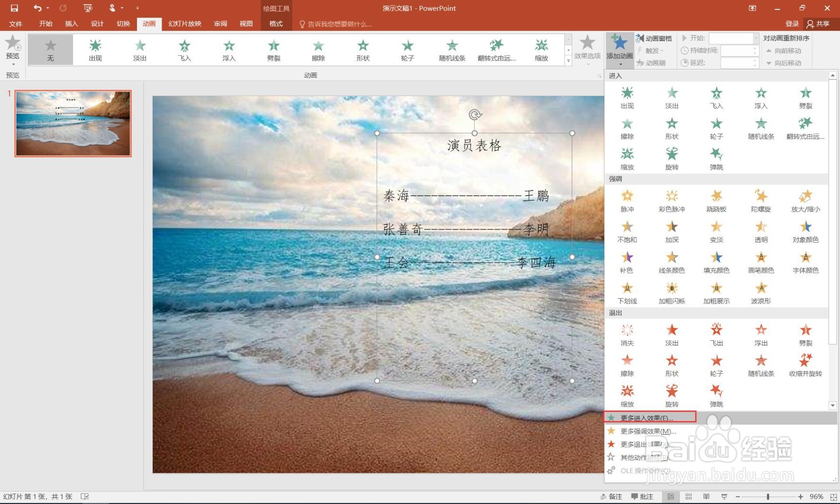This screenshot has height=504, width=840.
Task: Apply the 下划线 emphasis effect
Action: (627, 293)
